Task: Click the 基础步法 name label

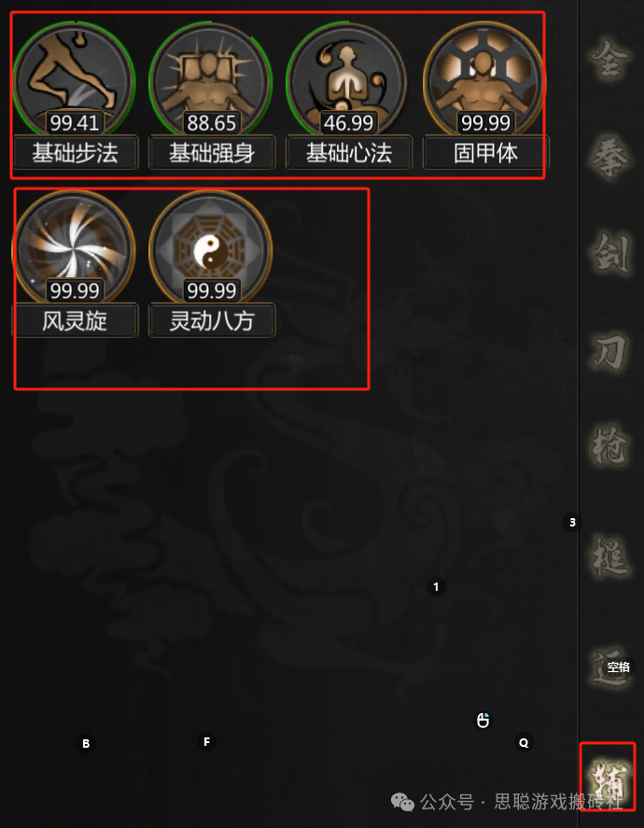Action: pos(75,153)
